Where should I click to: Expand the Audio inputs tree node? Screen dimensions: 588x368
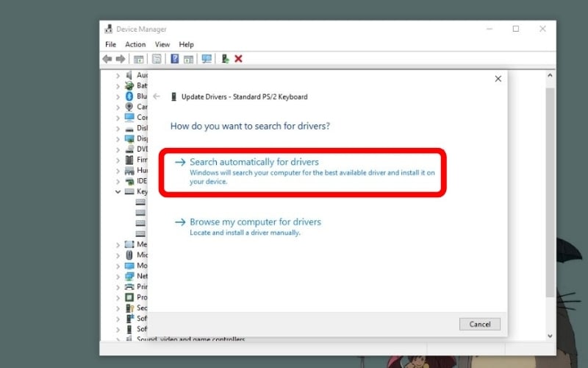pos(118,75)
